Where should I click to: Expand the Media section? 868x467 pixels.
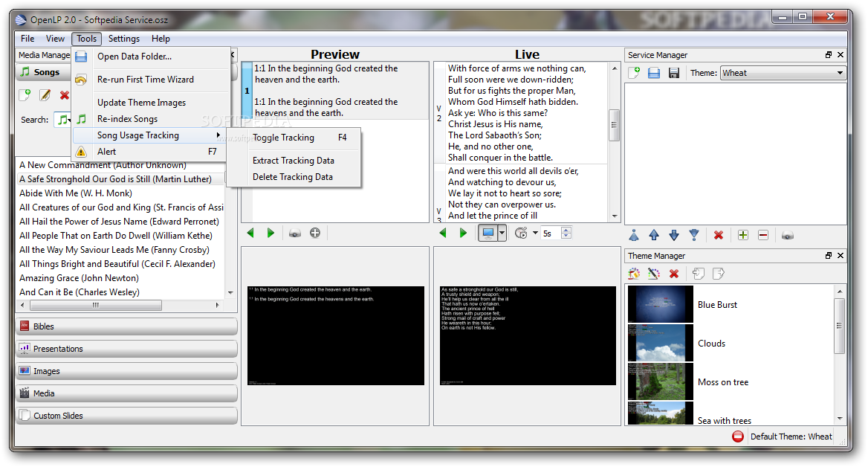click(127, 393)
